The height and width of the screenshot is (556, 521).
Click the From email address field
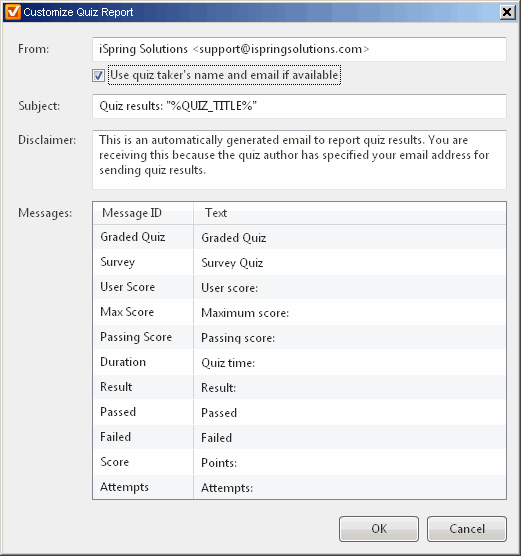click(299, 49)
